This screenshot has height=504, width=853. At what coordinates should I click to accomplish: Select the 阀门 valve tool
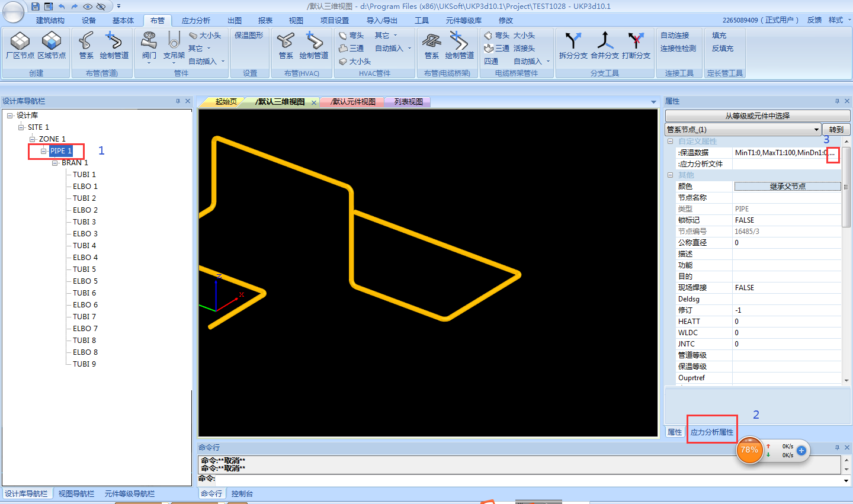(x=149, y=41)
